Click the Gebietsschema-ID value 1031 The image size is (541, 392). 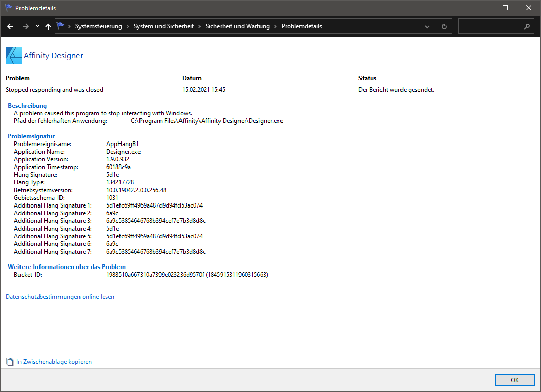112,198
